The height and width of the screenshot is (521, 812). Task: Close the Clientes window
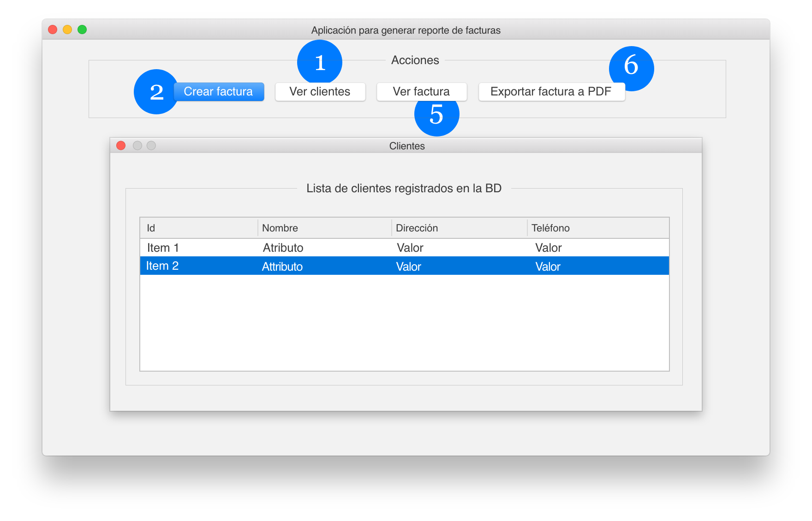click(121, 145)
